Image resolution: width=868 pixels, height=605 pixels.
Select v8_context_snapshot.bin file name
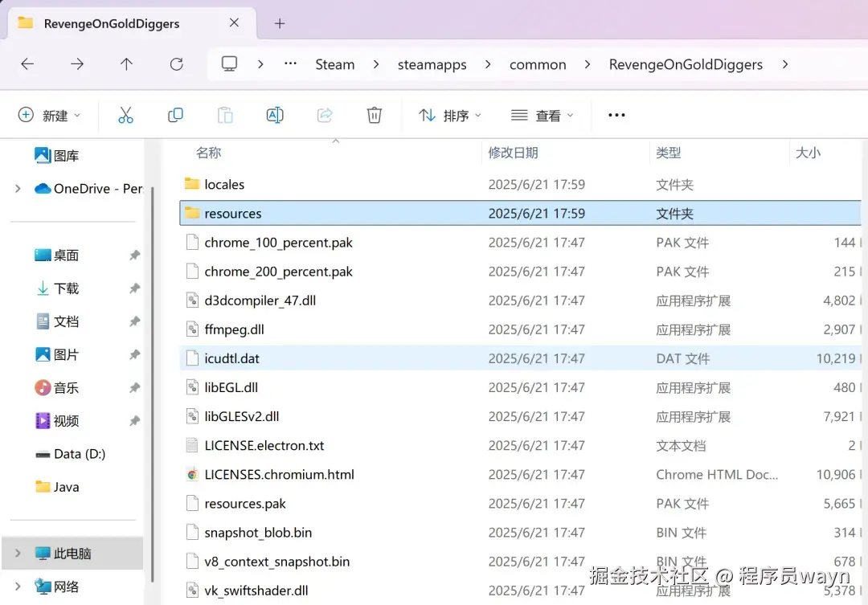pyautogui.click(x=276, y=562)
